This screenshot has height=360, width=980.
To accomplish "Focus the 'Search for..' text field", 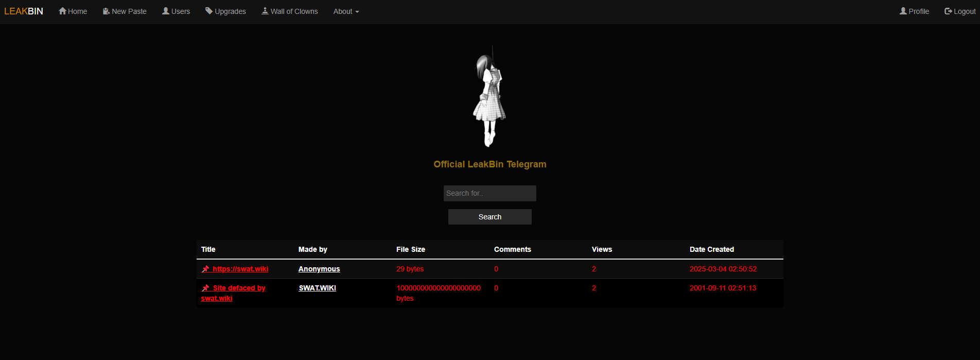I will coord(489,193).
